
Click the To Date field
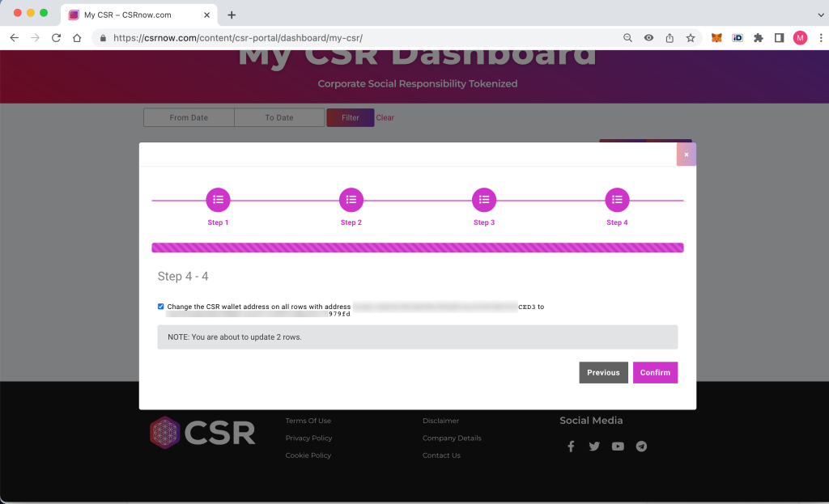(x=279, y=117)
